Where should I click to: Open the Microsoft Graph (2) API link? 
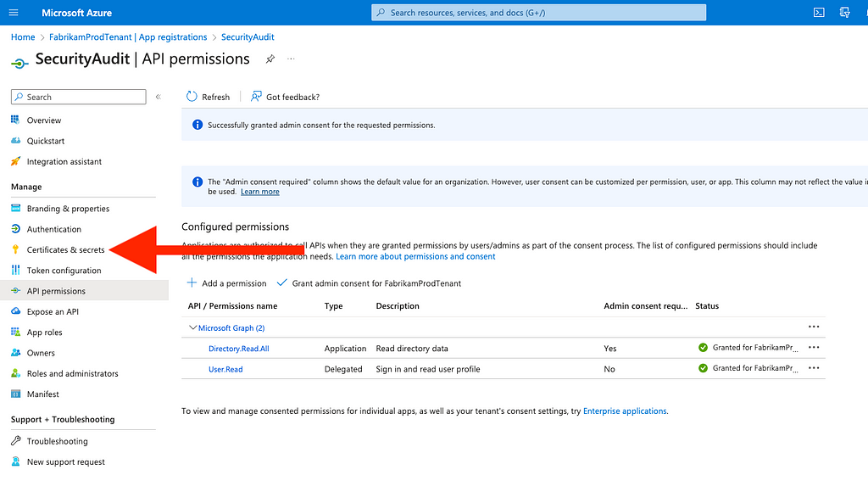tap(231, 328)
